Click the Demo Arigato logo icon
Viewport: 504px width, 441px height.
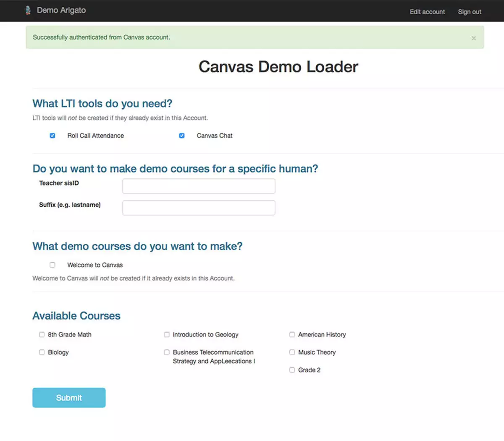point(28,10)
